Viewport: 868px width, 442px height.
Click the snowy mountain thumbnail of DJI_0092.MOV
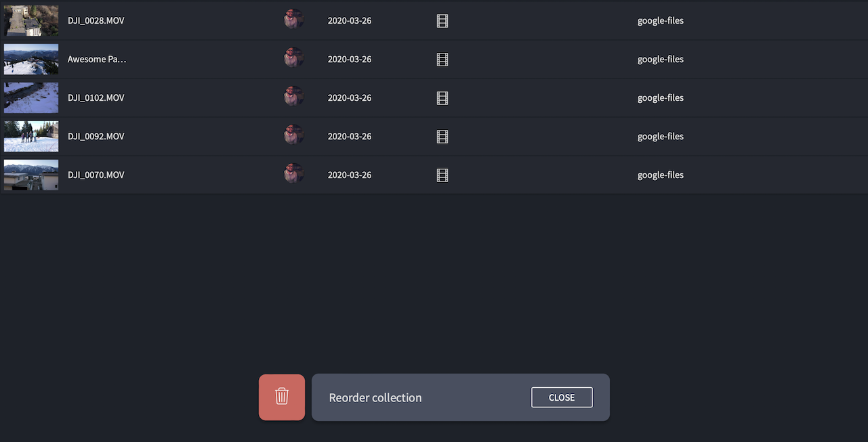30,136
